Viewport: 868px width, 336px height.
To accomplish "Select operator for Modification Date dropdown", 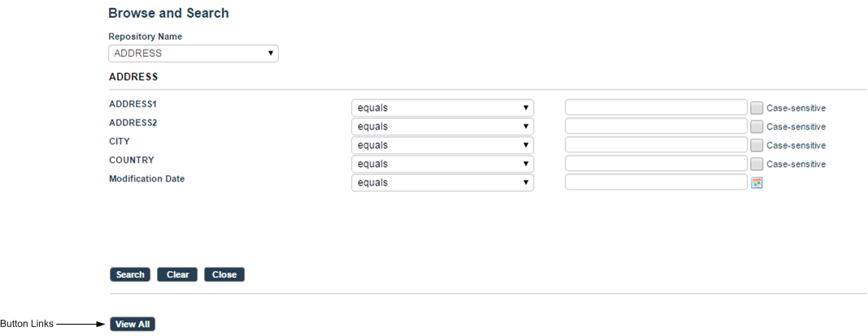I will (x=443, y=183).
